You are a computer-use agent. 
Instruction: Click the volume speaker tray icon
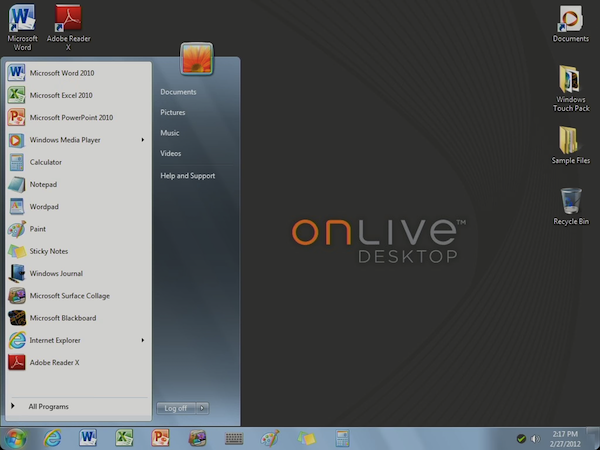(535, 439)
